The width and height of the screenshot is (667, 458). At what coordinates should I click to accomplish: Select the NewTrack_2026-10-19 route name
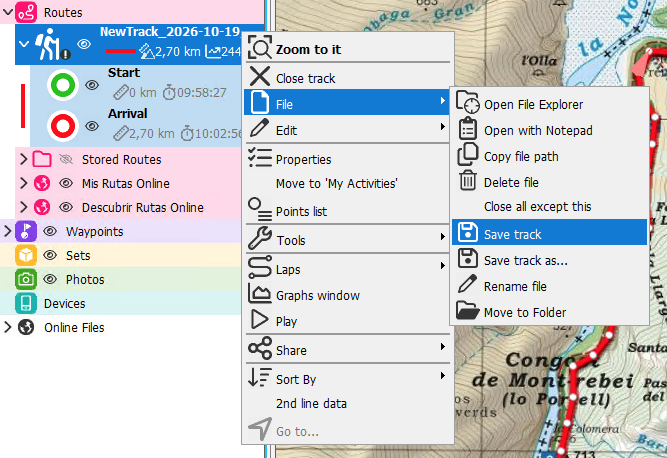[170, 32]
